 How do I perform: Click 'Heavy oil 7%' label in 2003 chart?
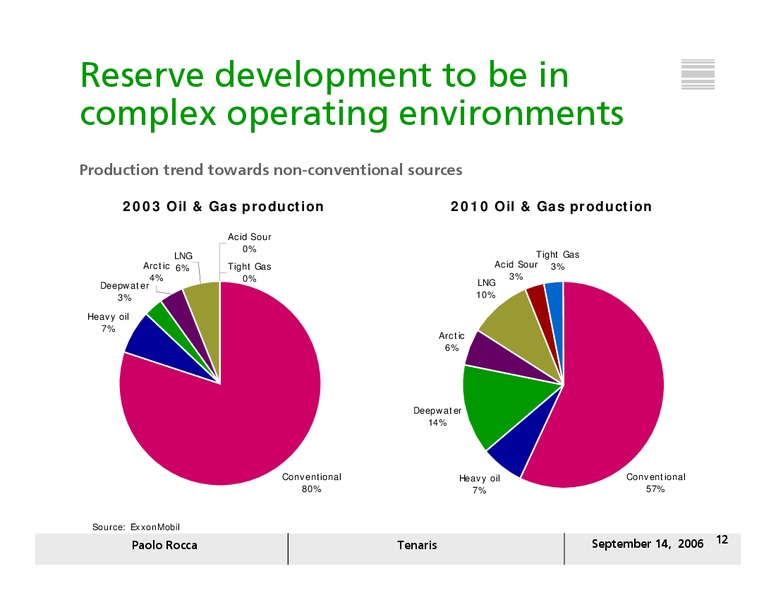[108, 322]
